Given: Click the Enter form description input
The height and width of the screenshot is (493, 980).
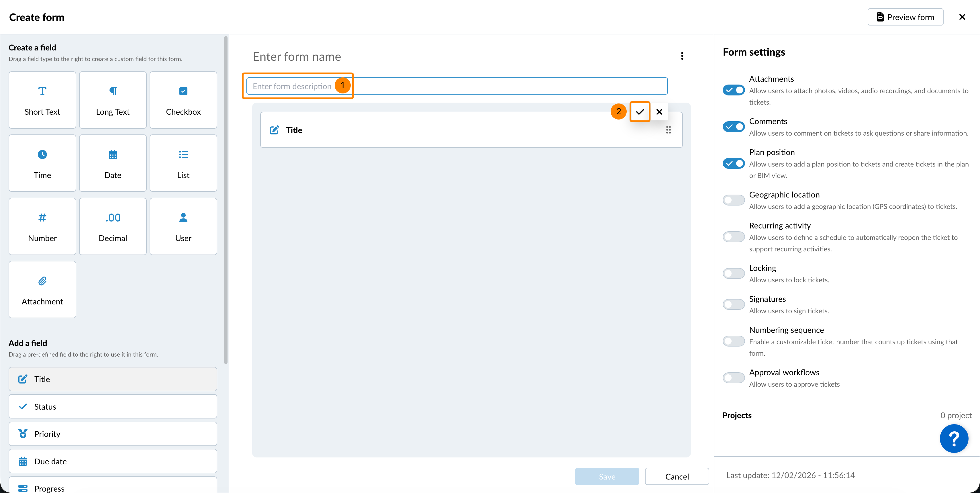Looking at the screenshot, I should click(x=495, y=86).
